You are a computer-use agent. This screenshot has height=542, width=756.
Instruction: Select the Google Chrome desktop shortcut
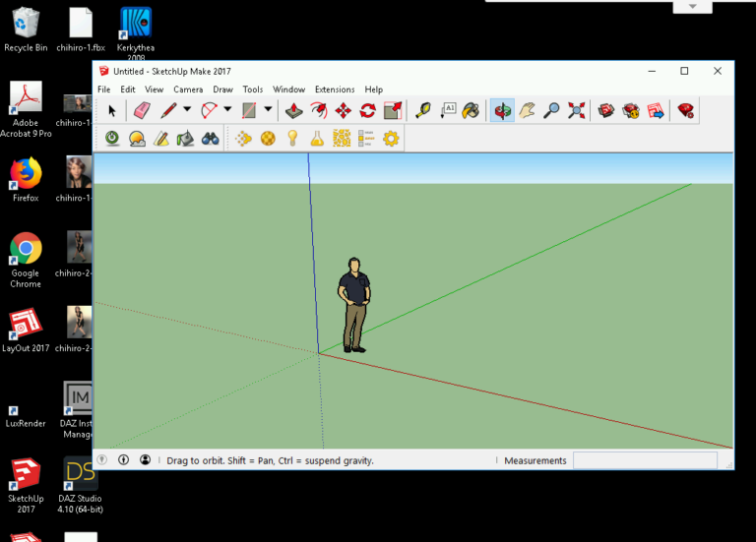[x=26, y=260]
